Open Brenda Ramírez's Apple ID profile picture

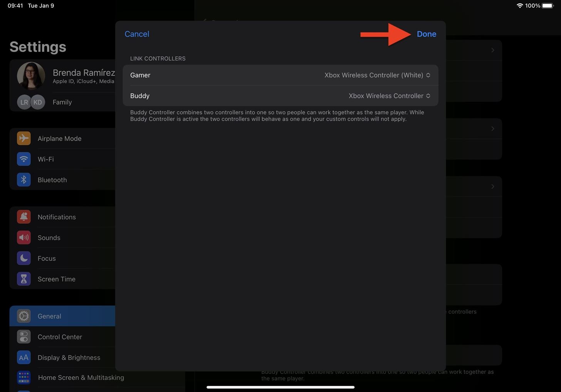coord(31,76)
